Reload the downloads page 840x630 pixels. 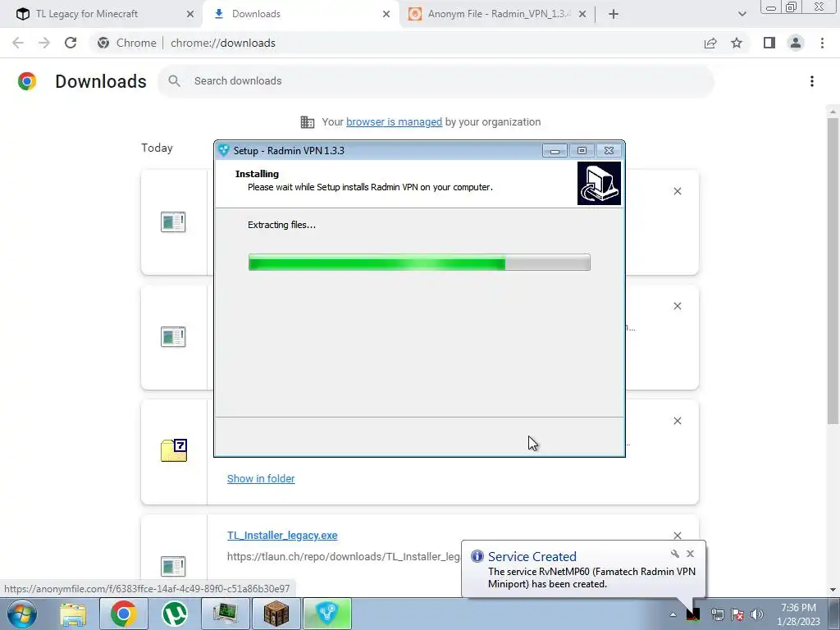pyautogui.click(x=71, y=43)
